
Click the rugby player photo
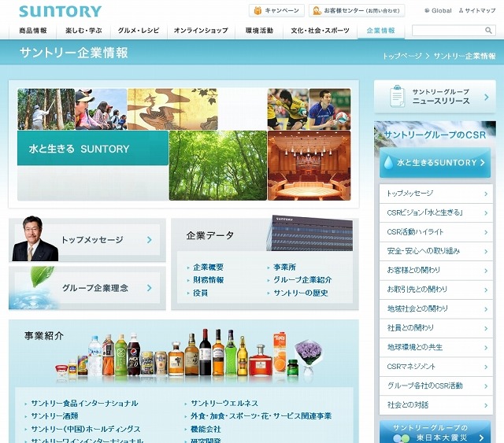click(x=288, y=109)
